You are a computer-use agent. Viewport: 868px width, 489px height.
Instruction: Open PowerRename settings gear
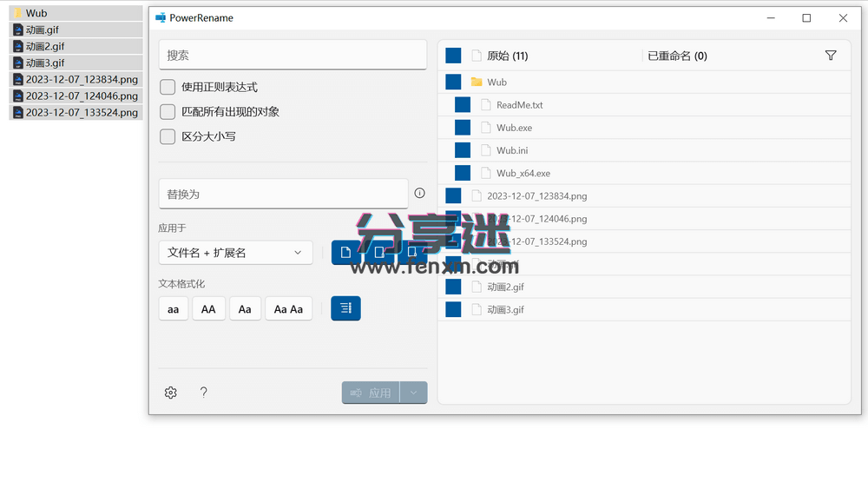click(171, 393)
